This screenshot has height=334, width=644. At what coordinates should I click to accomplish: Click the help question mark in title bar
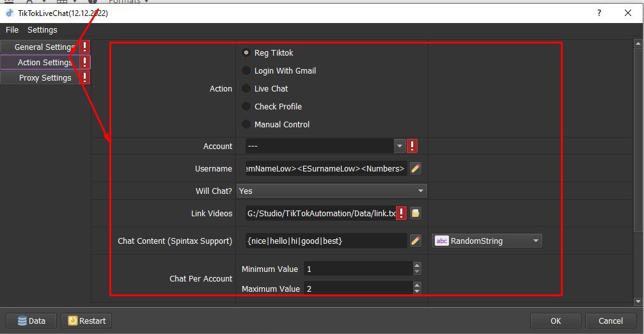point(599,13)
